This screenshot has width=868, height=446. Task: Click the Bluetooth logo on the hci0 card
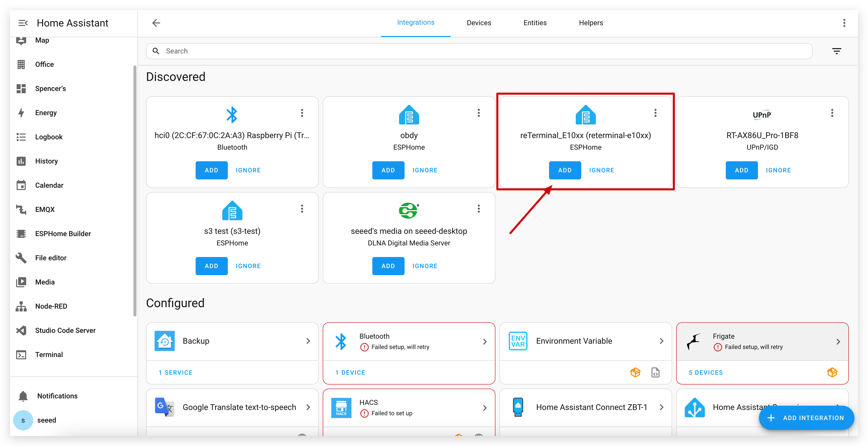[232, 115]
